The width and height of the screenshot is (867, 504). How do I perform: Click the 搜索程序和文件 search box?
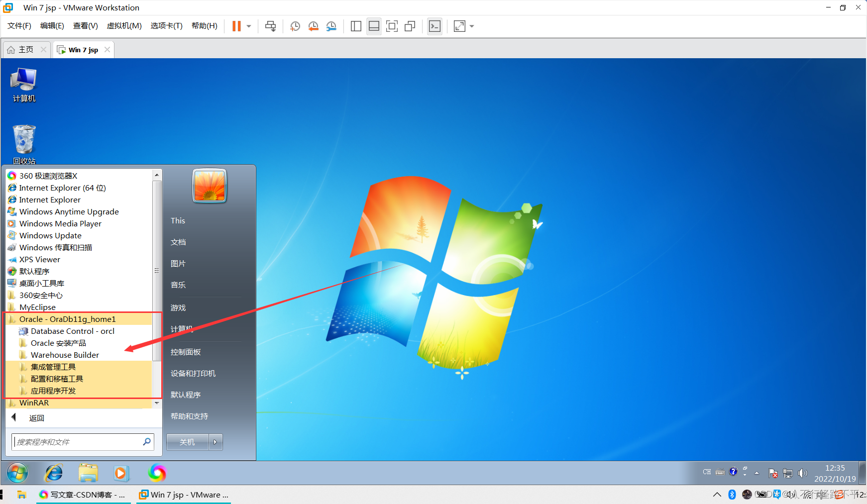tap(83, 442)
